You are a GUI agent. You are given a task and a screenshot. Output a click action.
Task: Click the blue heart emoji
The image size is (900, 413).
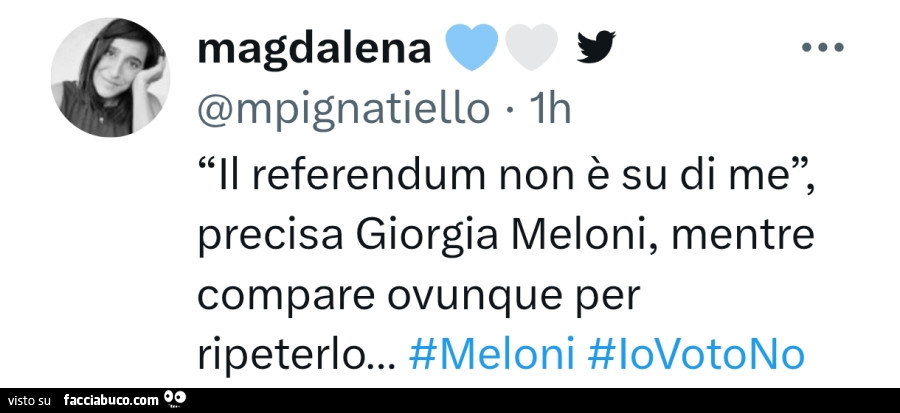point(470,46)
